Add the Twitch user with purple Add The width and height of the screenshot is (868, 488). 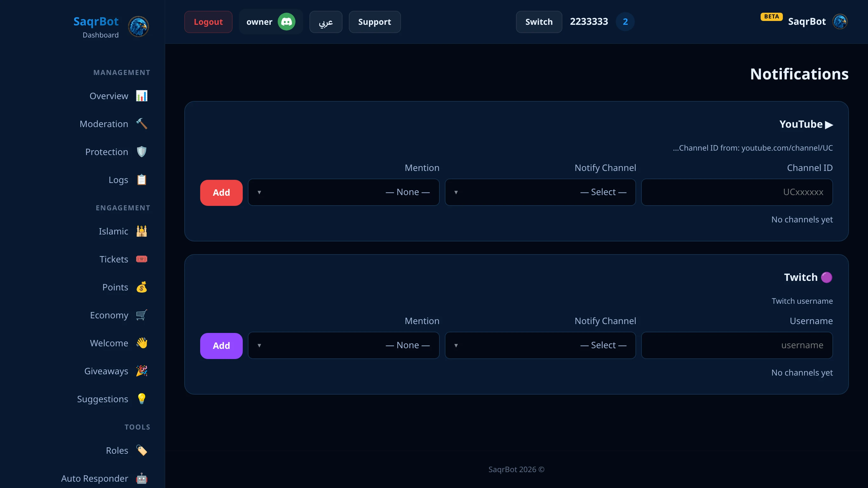click(x=221, y=346)
